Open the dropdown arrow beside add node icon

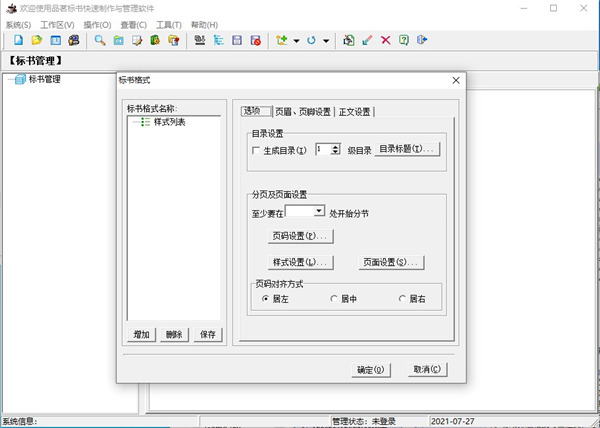point(297,41)
